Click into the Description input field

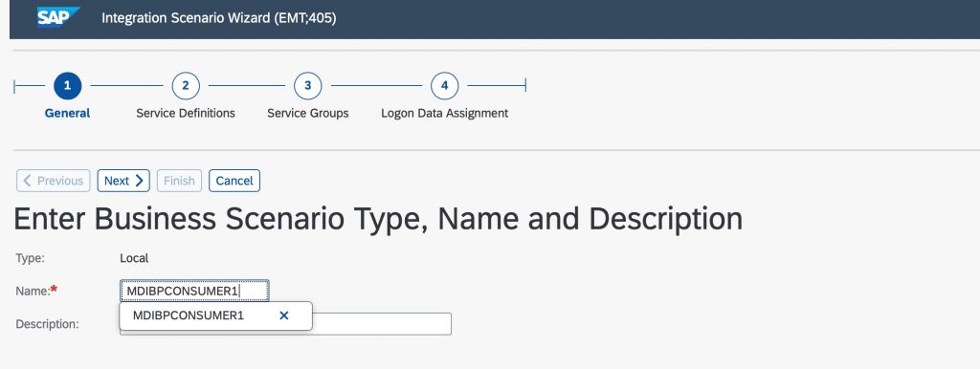tap(381, 323)
